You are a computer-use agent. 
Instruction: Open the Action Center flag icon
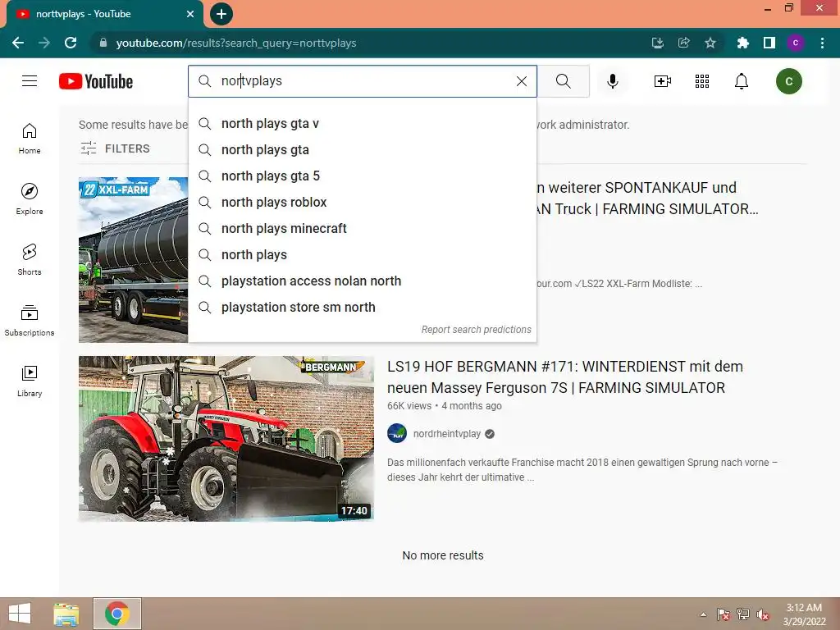tap(723, 614)
